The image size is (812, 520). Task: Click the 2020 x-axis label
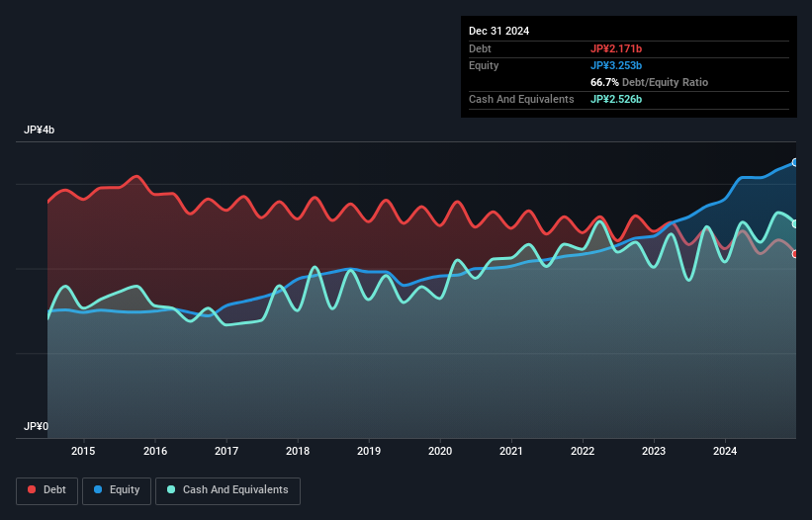440,451
